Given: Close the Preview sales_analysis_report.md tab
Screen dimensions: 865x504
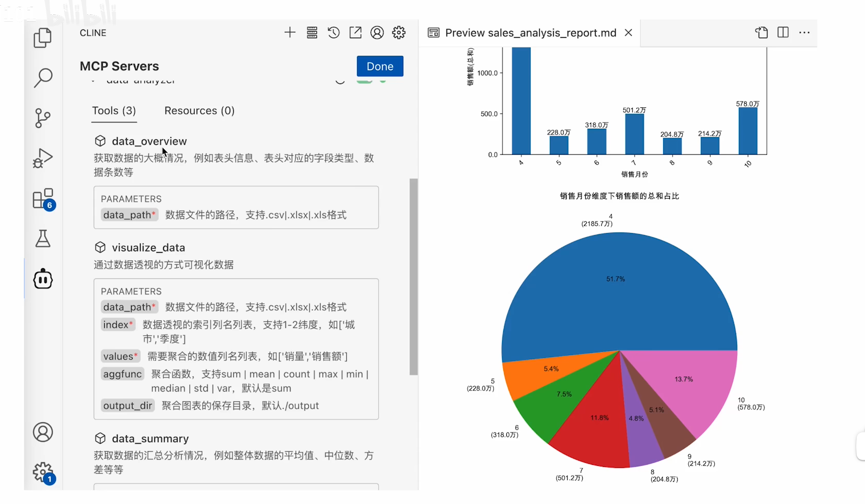Looking at the screenshot, I should pyautogui.click(x=628, y=32).
